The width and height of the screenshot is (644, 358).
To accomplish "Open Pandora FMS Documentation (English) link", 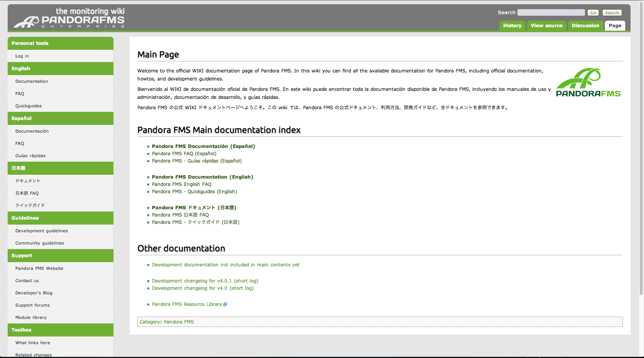I will 203,177.
